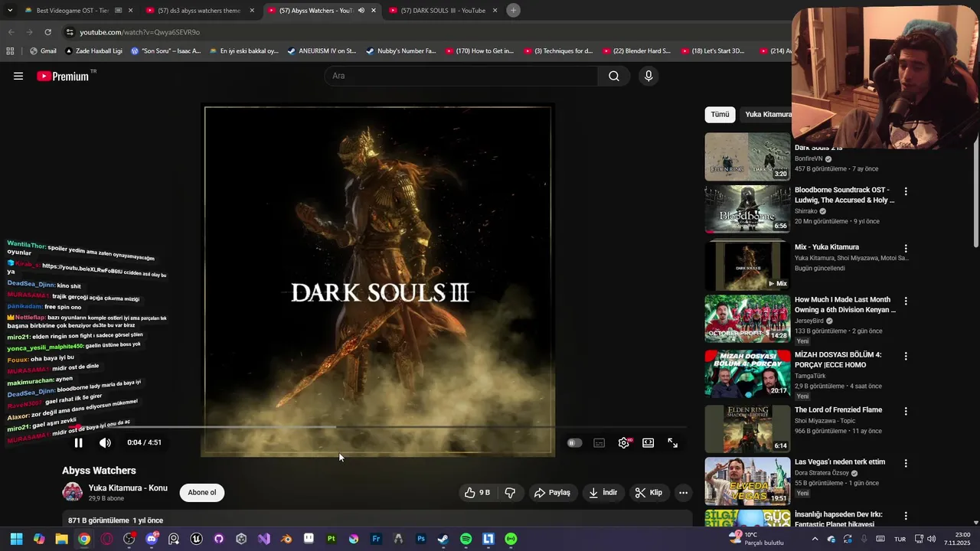This screenshot has width=980, height=551.
Task: Open options for the İnsanlığı hapseden Dev Irkı video
Action: (906, 516)
